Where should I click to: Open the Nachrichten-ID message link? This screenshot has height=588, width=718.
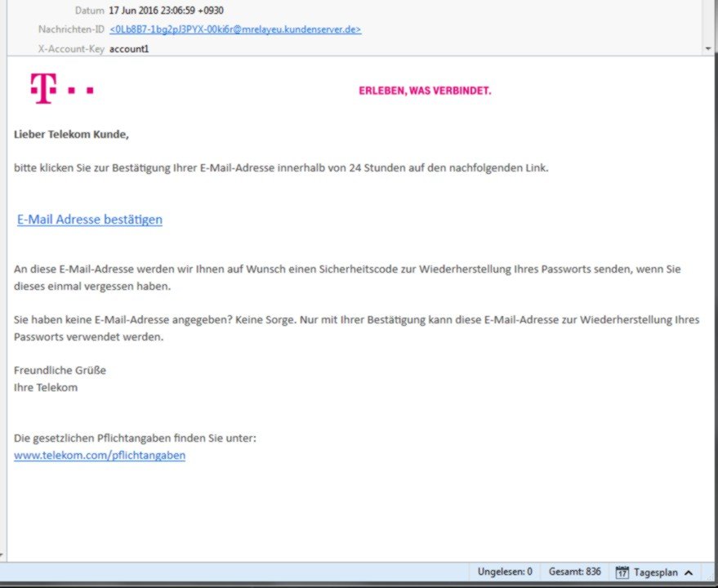(x=235, y=29)
